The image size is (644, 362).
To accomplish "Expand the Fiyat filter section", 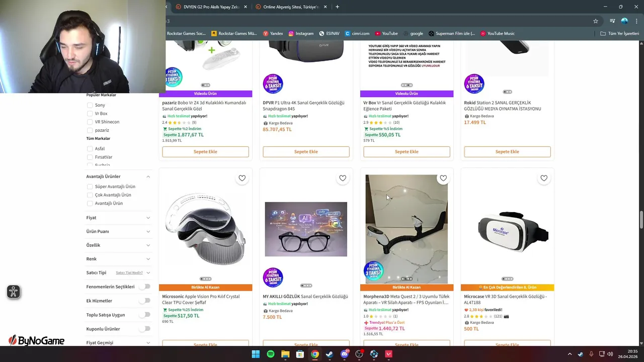I will coord(118,218).
